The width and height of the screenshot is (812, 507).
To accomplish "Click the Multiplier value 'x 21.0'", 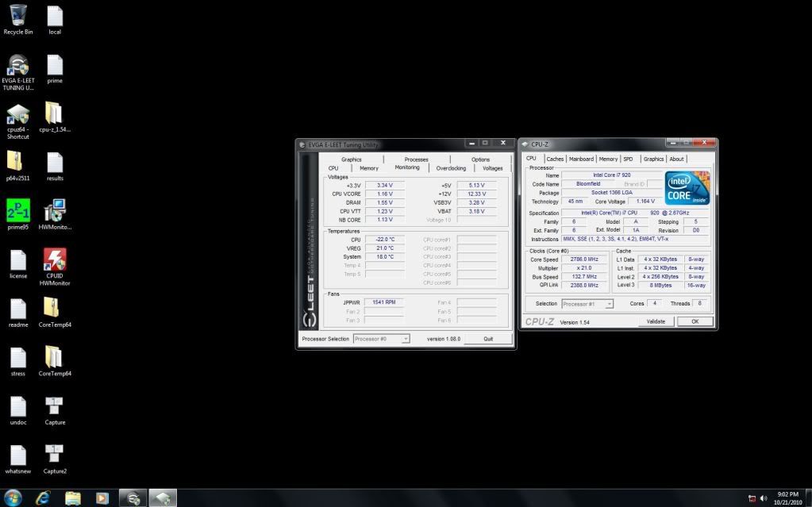I will 584,268.
